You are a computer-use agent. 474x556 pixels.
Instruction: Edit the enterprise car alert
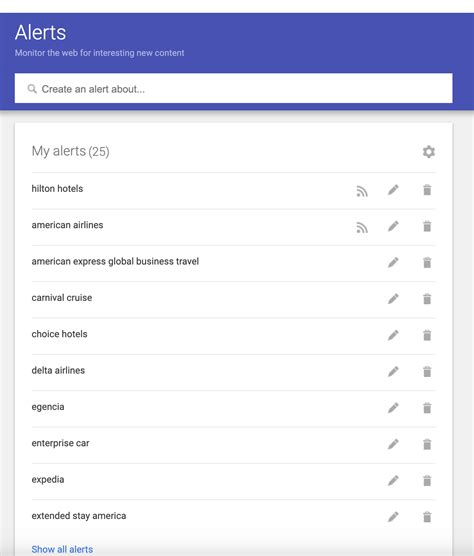pyautogui.click(x=393, y=444)
